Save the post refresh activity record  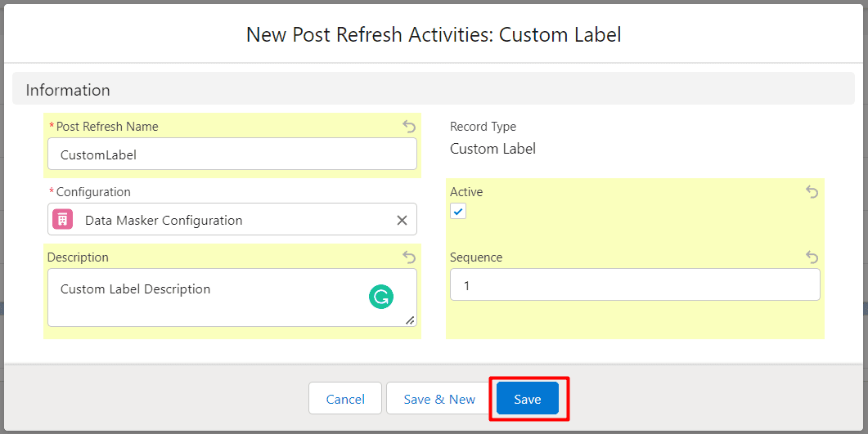coord(528,399)
